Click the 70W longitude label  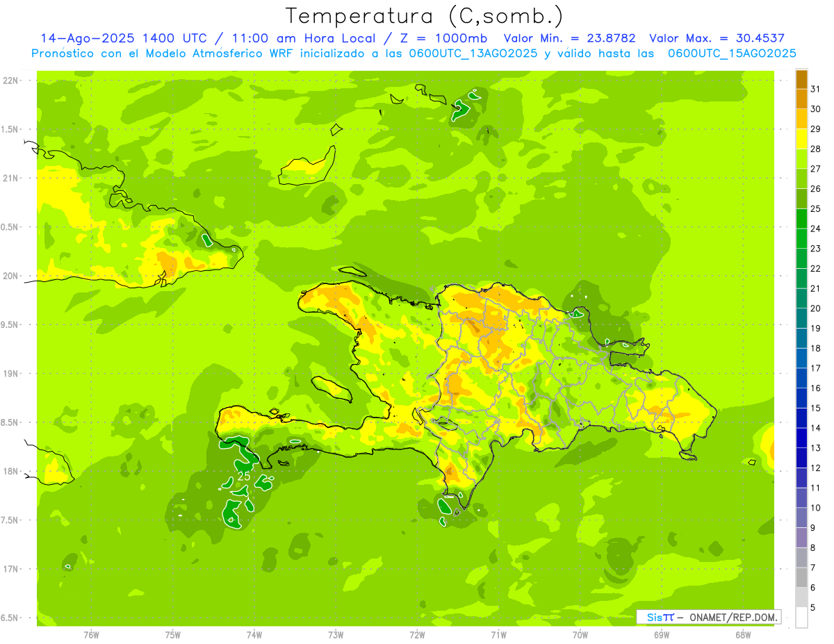[580, 635]
